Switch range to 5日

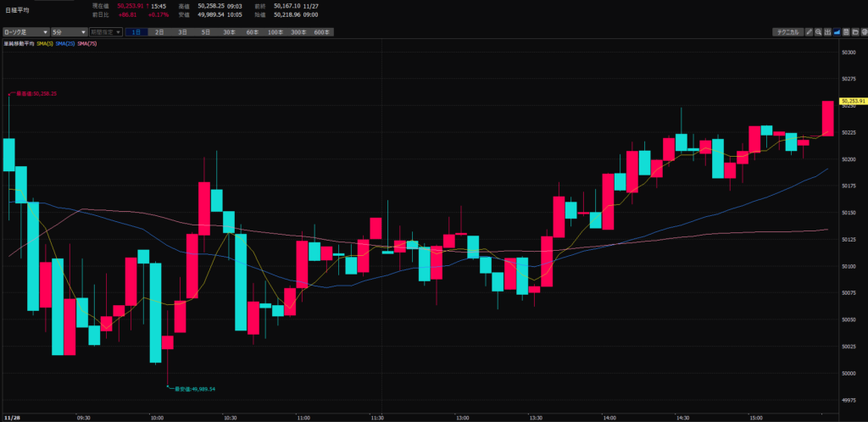(206, 32)
